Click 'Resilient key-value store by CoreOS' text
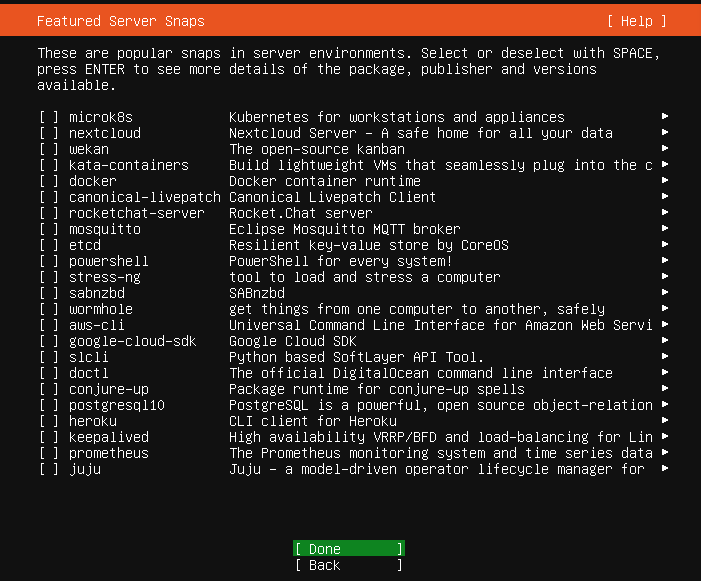This screenshot has width=701, height=581. [369, 245]
